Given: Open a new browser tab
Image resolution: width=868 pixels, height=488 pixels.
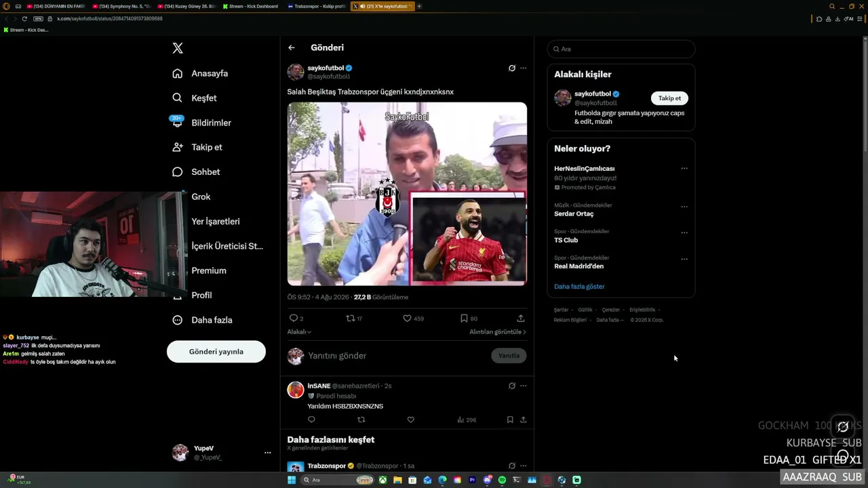Looking at the screenshot, I should 419,6.
